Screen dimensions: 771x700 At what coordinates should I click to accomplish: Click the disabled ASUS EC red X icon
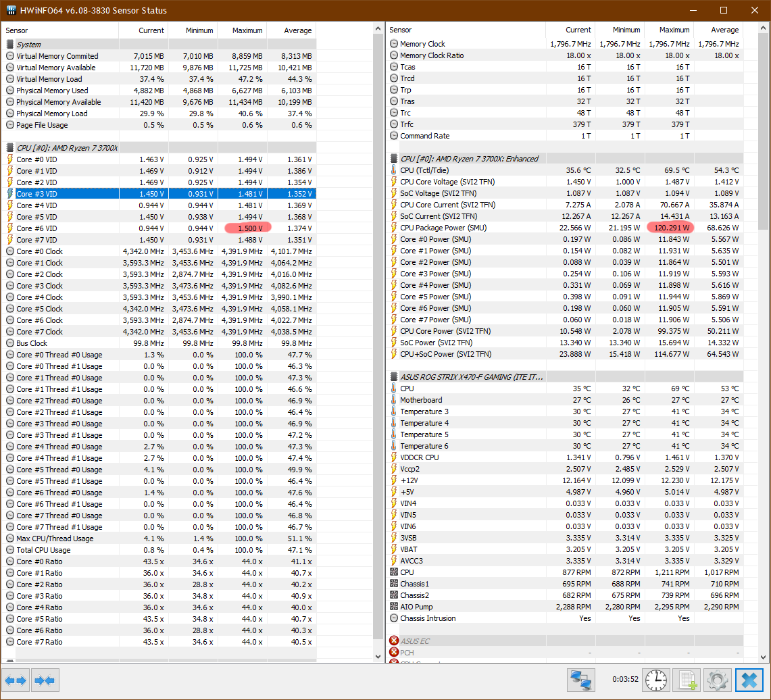[394, 641]
